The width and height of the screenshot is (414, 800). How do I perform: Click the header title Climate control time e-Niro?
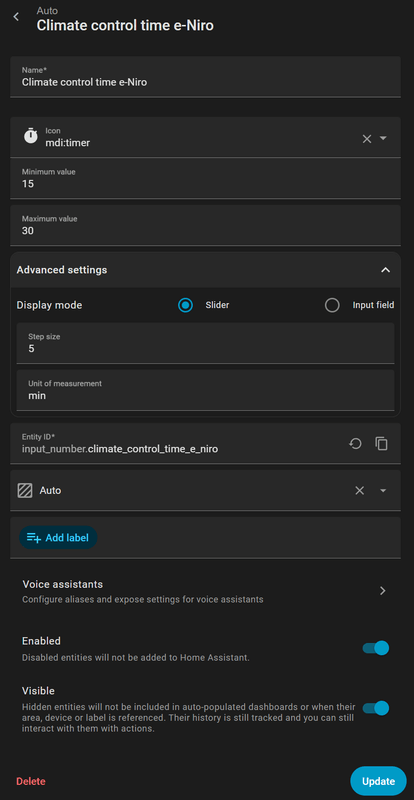click(125, 25)
